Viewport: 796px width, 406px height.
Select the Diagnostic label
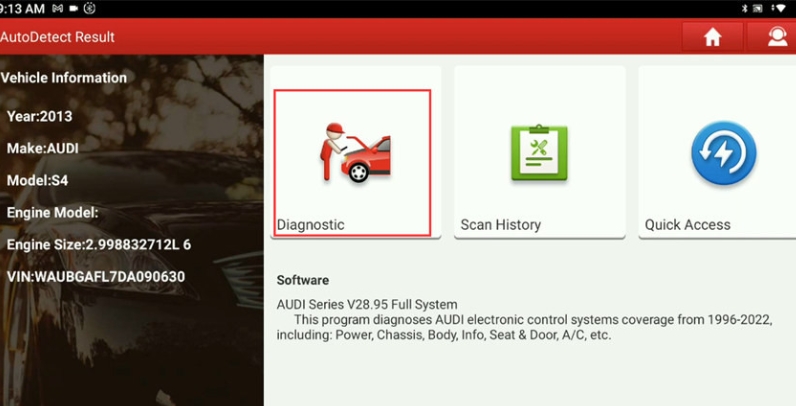[310, 225]
